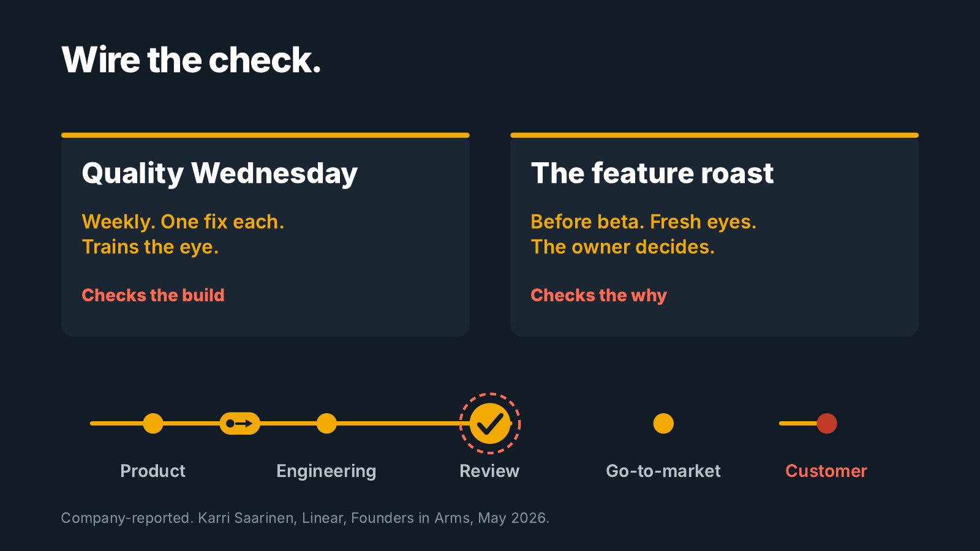Click the Product stage label
The height and width of the screenshot is (551, 980).
pyautogui.click(x=153, y=471)
